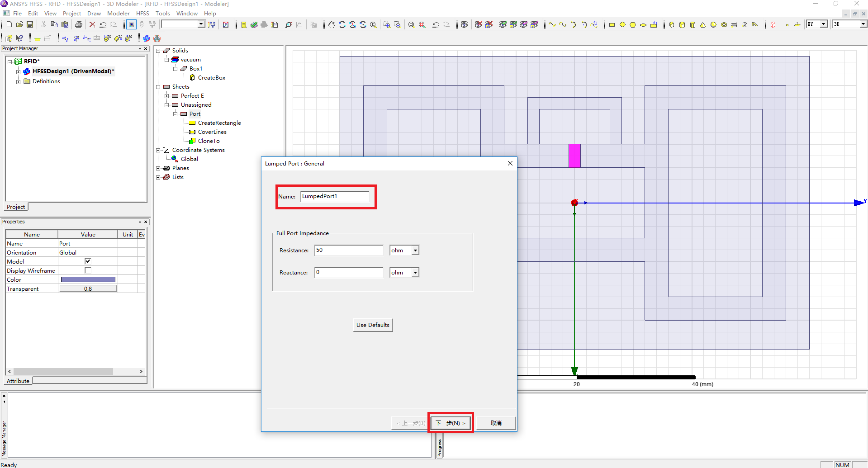Click the 取消 Cancel button
This screenshot has width=868, height=468.
(496, 423)
